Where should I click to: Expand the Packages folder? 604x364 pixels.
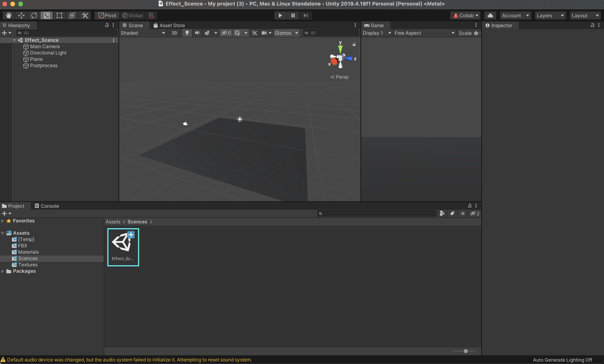click(x=3, y=271)
